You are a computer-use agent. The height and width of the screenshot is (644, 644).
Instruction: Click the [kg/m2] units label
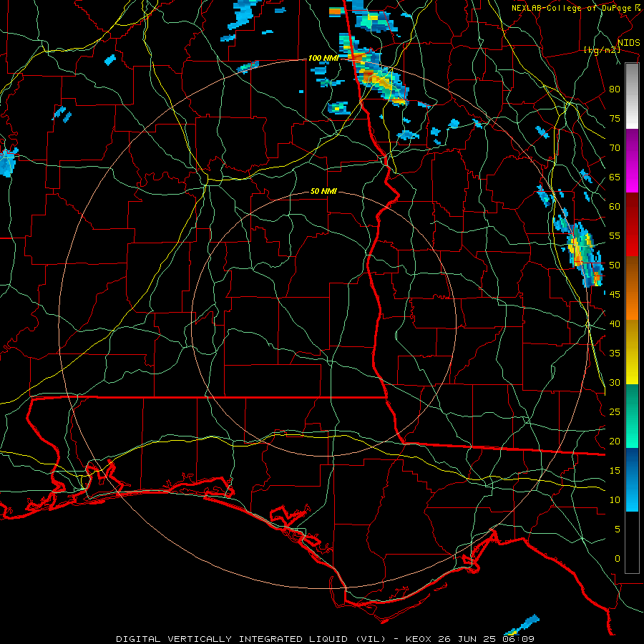click(x=602, y=50)
